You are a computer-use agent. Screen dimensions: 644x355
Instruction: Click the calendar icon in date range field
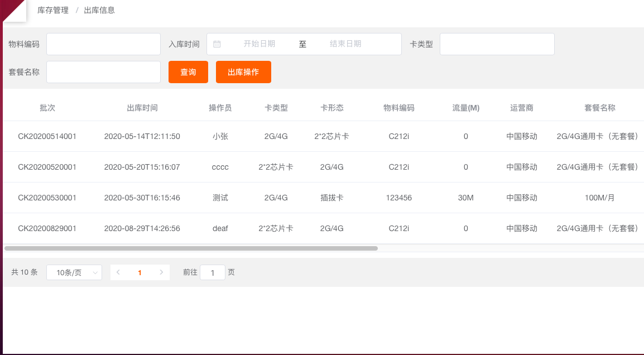pos(217,44)
